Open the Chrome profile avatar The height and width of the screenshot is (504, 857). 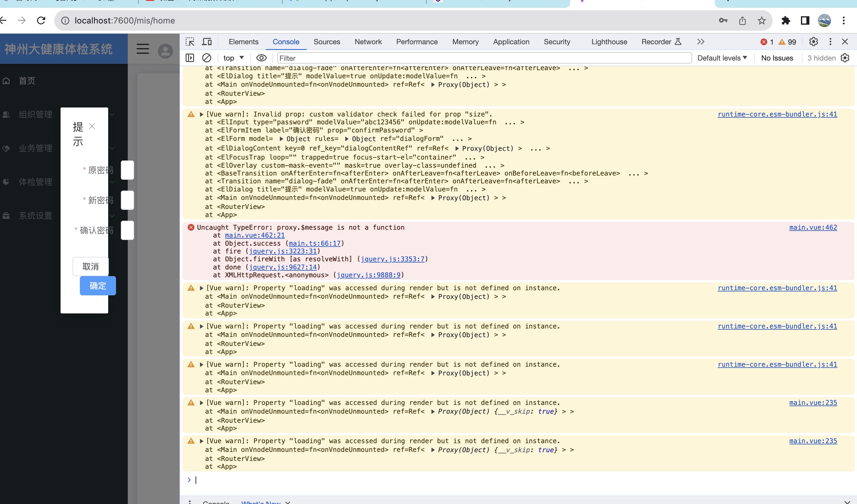pyautogui.click(x=824, y=21)
